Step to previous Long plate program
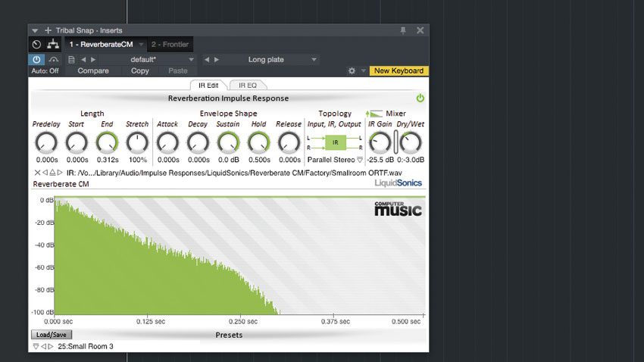The image size is (644, 362). click(207, 60)
